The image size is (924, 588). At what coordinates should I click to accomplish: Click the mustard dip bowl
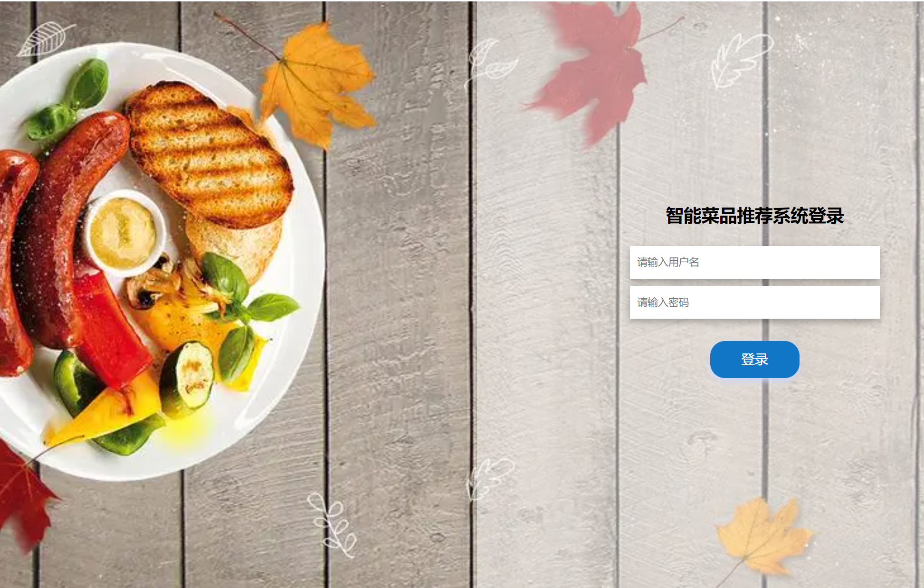124,233
